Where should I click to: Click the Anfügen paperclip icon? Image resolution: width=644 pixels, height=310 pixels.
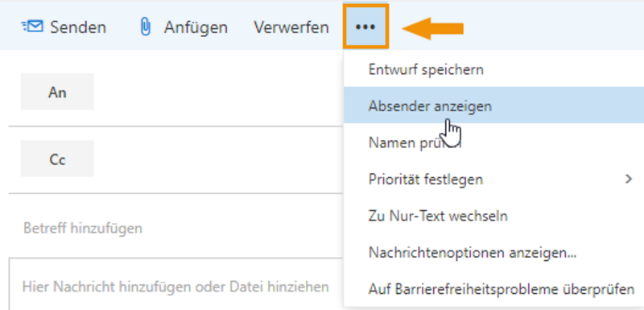click(x=146, y=27)
